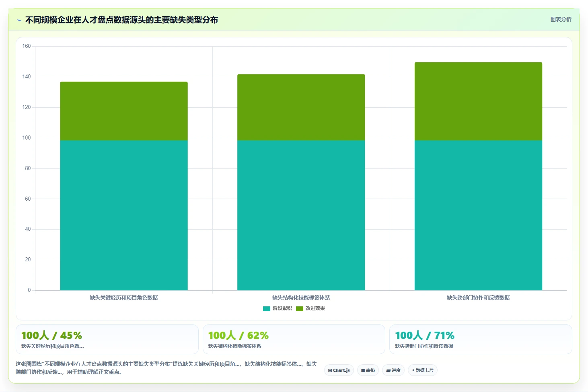588x392 pixels.
Task: Open the 100人 / 62% stat card
Action: 294,339
